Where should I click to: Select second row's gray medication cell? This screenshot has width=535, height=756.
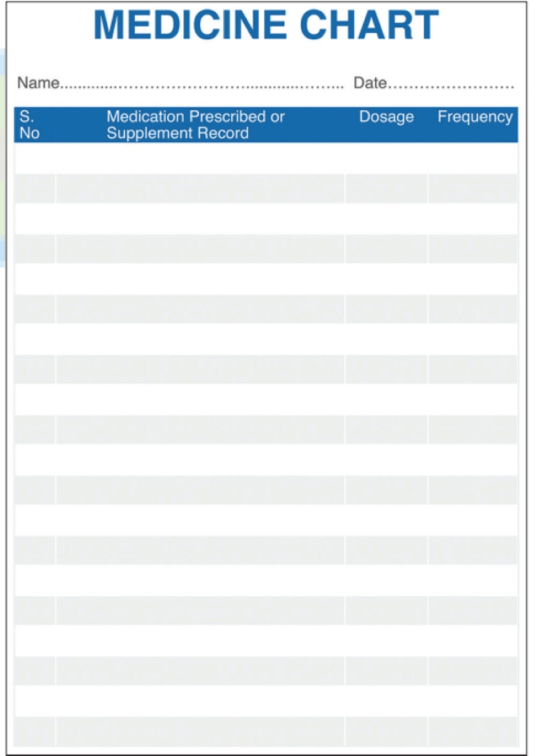coord(200,188)
